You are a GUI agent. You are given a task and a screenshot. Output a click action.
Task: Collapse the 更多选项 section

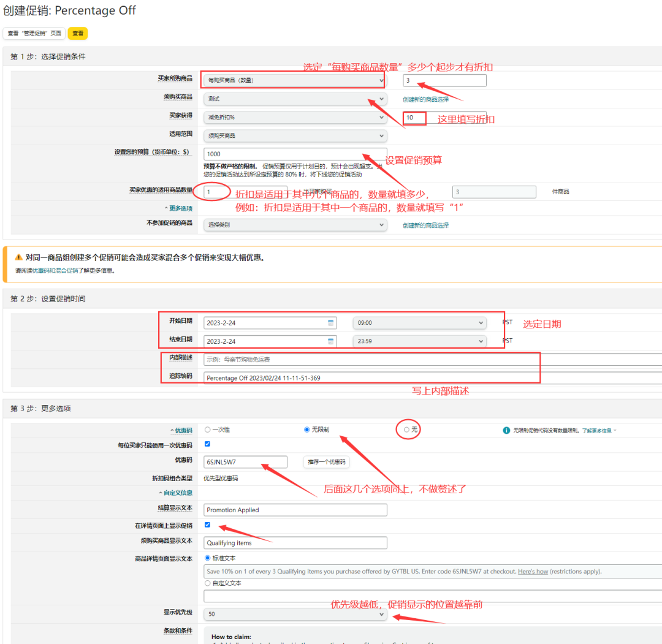point(178,208)
